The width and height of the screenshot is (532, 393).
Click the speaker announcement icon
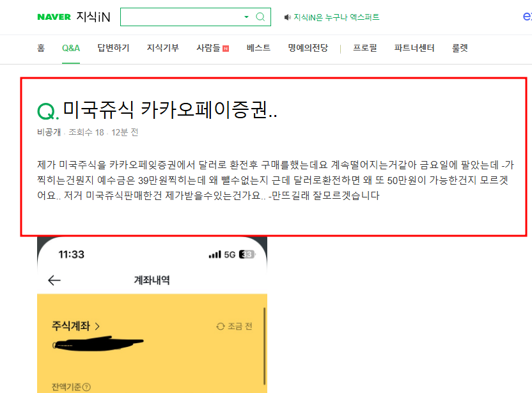[x=287, y=17]
